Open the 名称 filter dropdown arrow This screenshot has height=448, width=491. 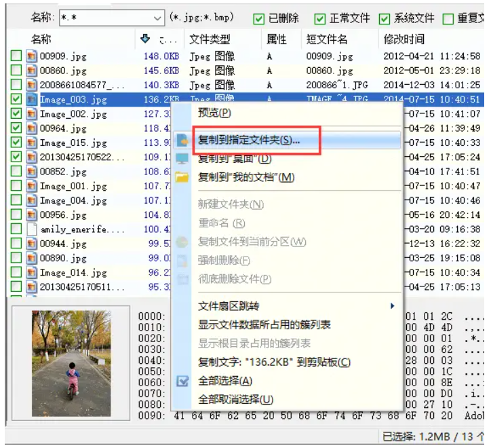pyautogui.click(x=157, y=18)
